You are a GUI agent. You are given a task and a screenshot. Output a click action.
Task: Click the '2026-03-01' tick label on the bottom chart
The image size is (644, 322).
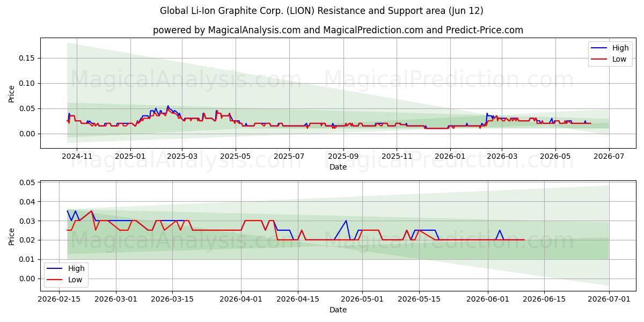pos(116,299)
